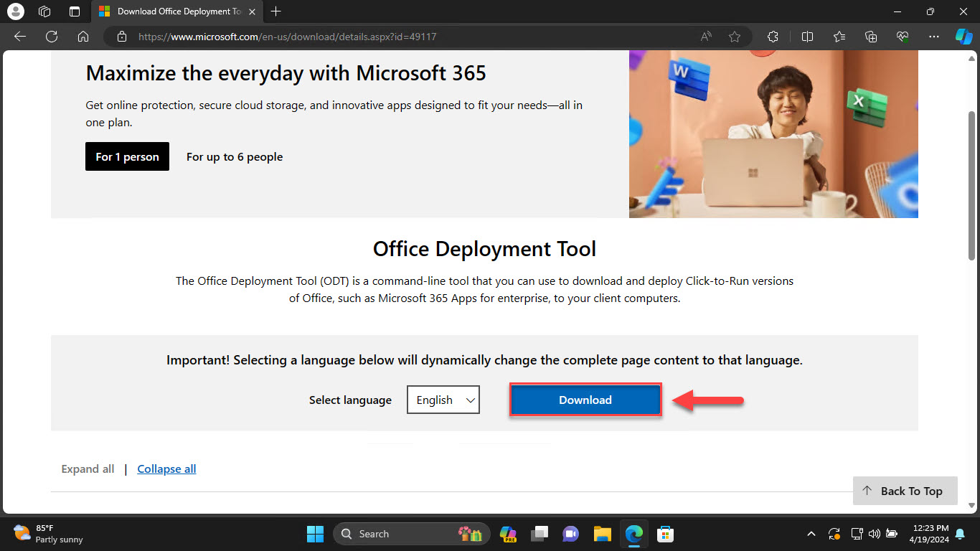Click the address bar URL
Screen dimensions: 980x551
tap(287, 37)
